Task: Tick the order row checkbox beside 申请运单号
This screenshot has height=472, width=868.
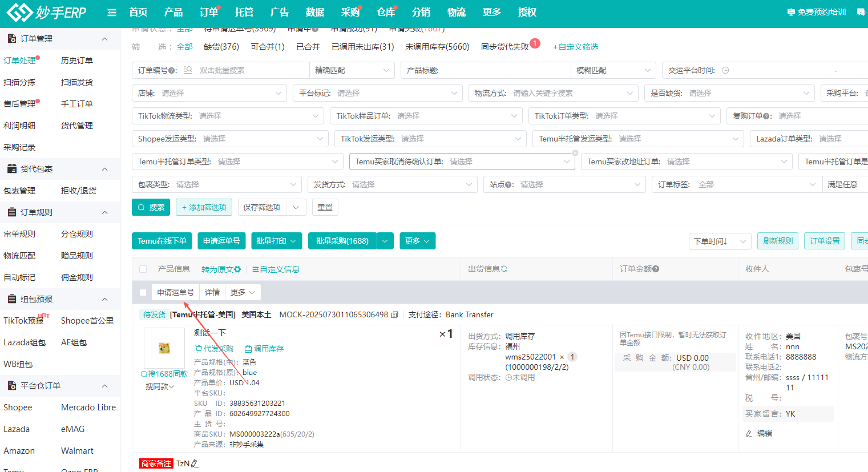Action: 143,292
